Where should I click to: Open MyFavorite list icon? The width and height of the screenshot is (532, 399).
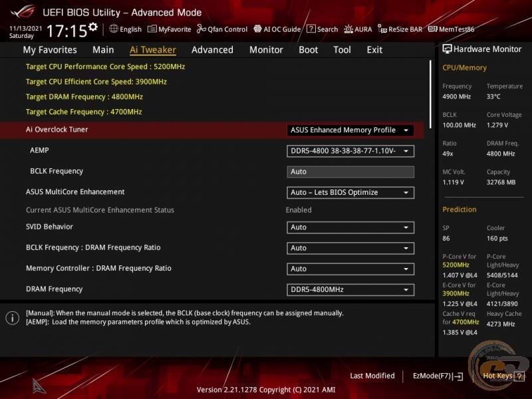(x=152, y=29)
